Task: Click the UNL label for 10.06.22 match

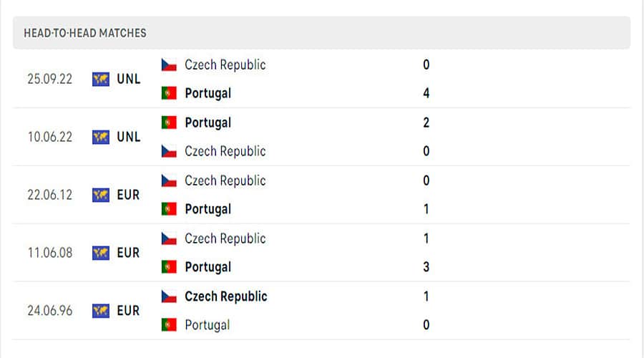Action: [x=129, y=137]
